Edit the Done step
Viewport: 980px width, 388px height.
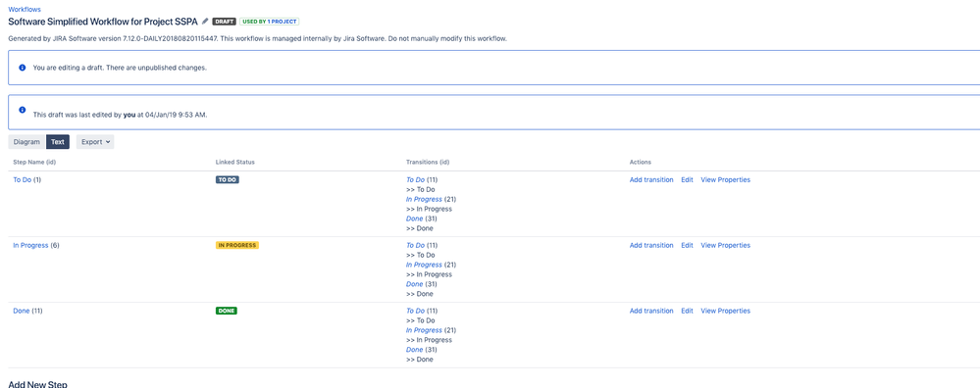pyautogui.click(x=687, y=311)
